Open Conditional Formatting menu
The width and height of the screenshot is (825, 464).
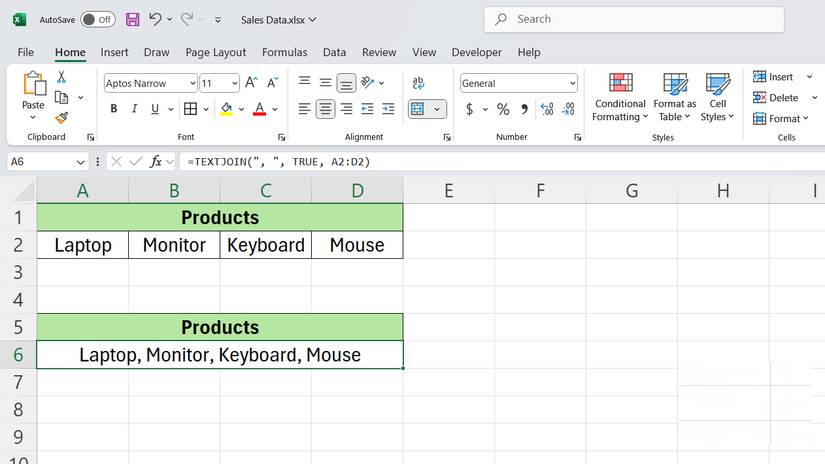click(x=620, y=97)
